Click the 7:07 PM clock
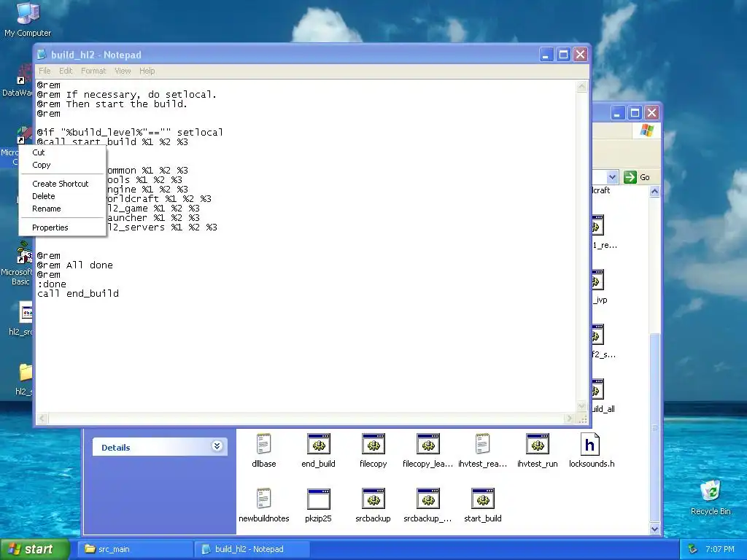 pyautogui.click(x=720, y=549)
